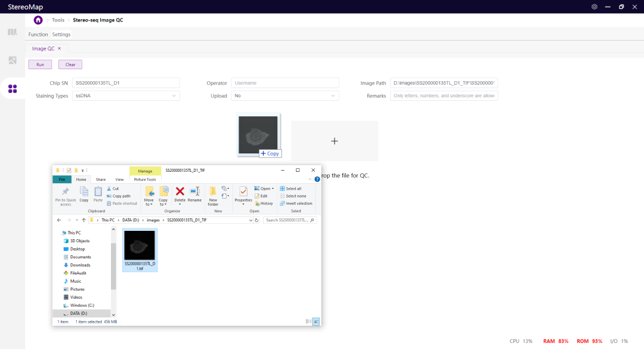Select Downloads in Explorer navigation pane

tap(80, 265)
